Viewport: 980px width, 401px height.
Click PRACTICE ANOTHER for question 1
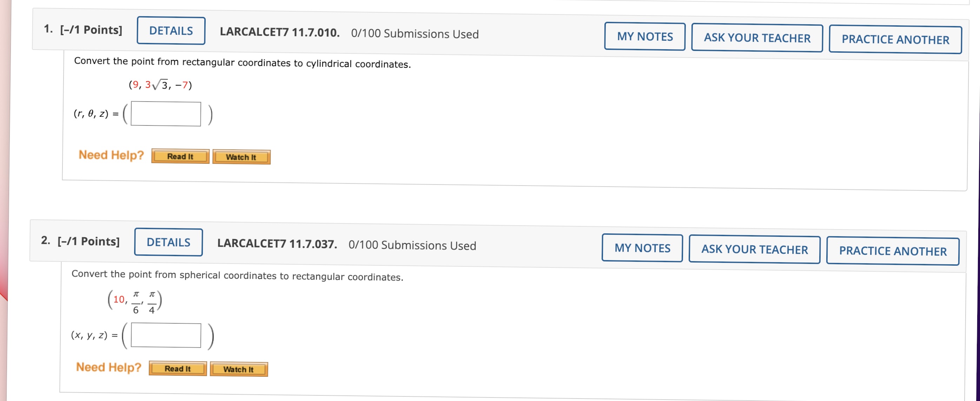click(895, 40)
